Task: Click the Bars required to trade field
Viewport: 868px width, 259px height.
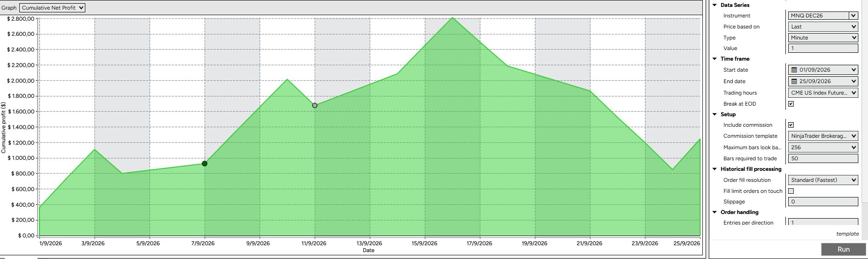Action: (x=823, y=158)
